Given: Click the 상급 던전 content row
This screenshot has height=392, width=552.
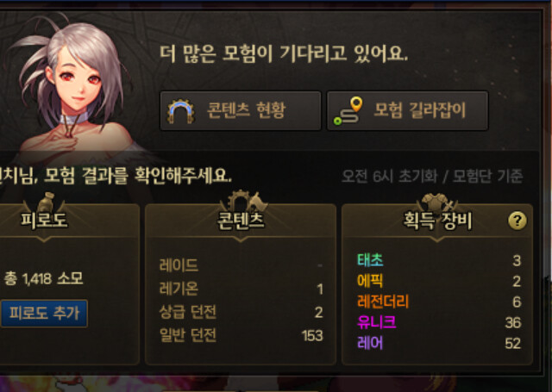Looking at the screenshot, I should (241, 312).
